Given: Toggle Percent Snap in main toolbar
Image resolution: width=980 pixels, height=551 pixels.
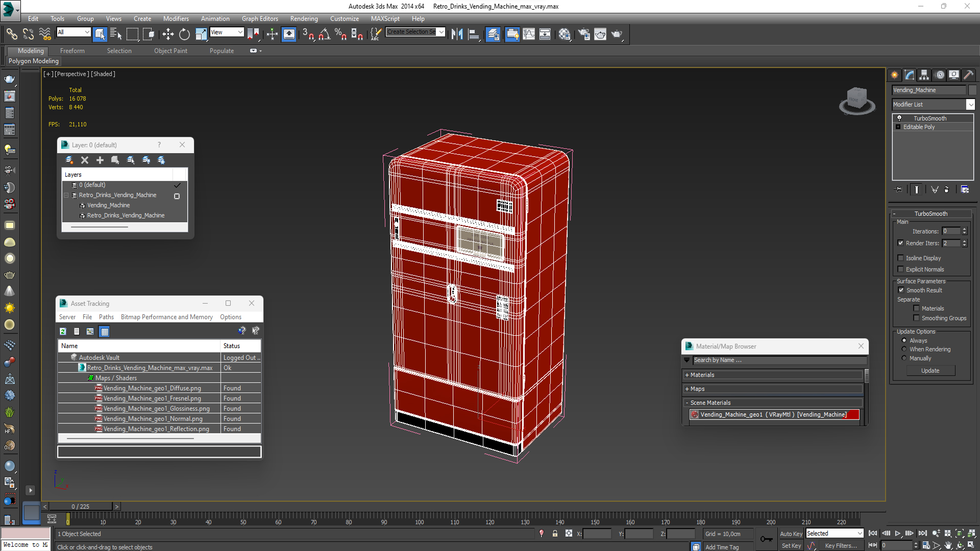Looking at the screenshot, I should pos(340,34).
